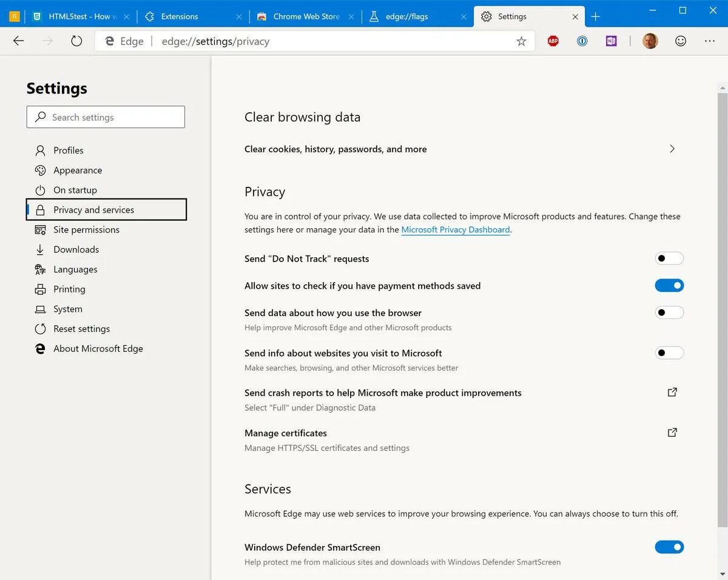
Task: Enable Send "Do Not Track" requests toggle
Action: click(x=669, y=258)
